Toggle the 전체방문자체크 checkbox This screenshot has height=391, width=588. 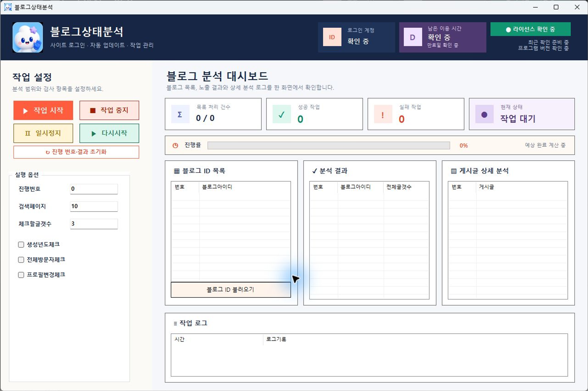(x=21, y=260)
